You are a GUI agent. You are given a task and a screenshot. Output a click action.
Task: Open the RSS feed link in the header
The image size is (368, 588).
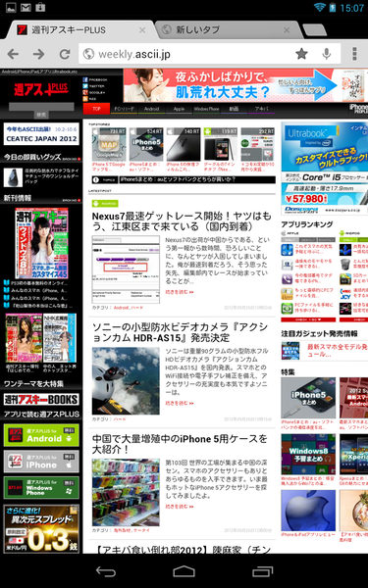pyautogui.click(x=90, y=99)
